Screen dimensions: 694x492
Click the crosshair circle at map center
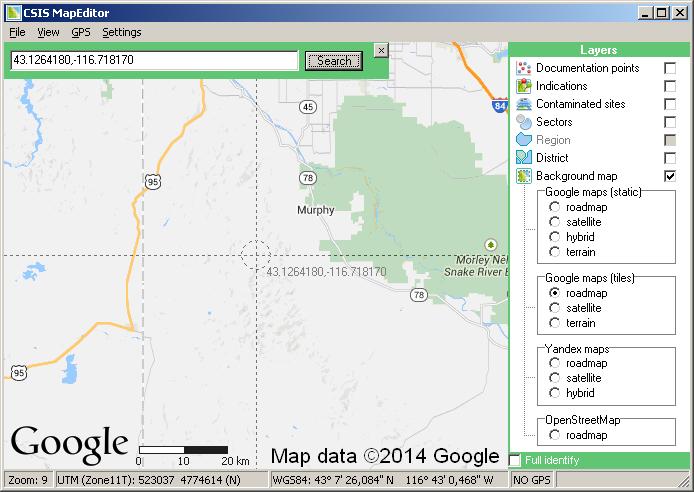[x=255, y=255]
